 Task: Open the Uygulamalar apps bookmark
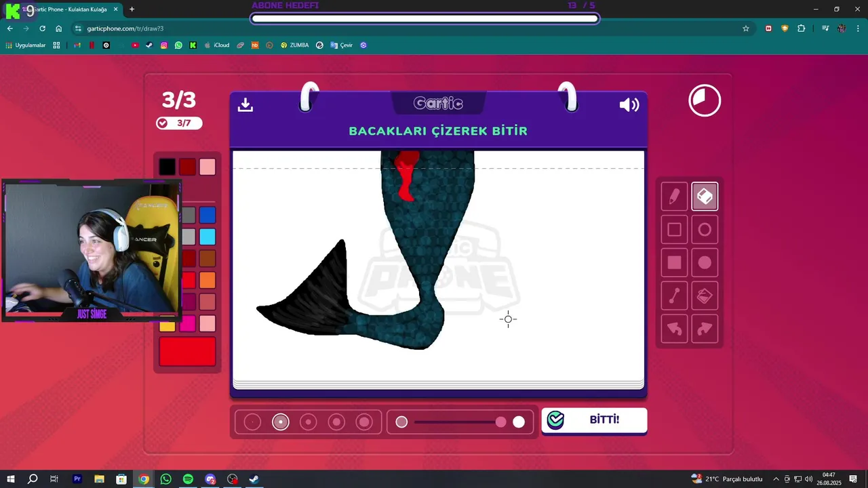(x=26, y=45)
